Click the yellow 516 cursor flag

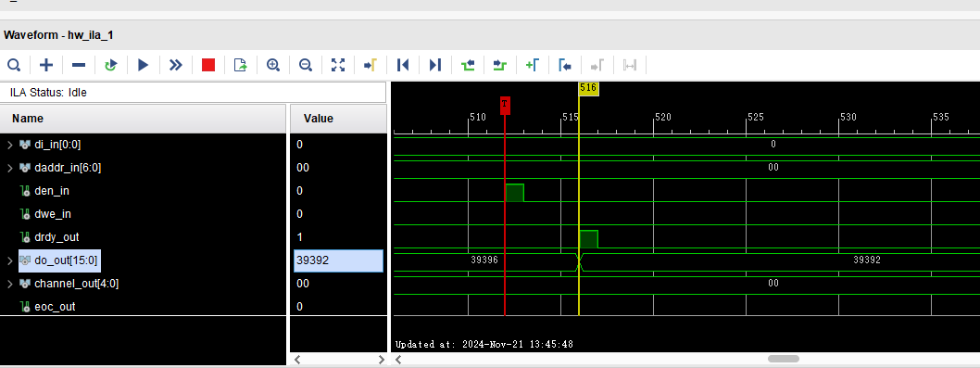(x=589, y=88)
